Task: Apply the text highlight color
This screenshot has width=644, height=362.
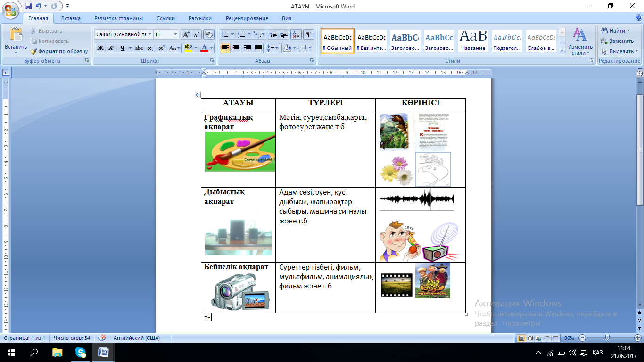Action: (x=188, y=48)
